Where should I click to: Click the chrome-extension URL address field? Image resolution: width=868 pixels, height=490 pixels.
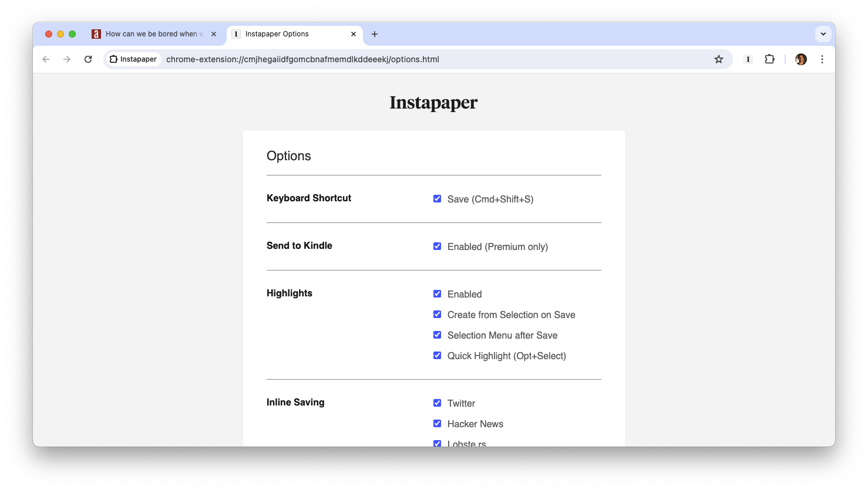coord(411,59)
